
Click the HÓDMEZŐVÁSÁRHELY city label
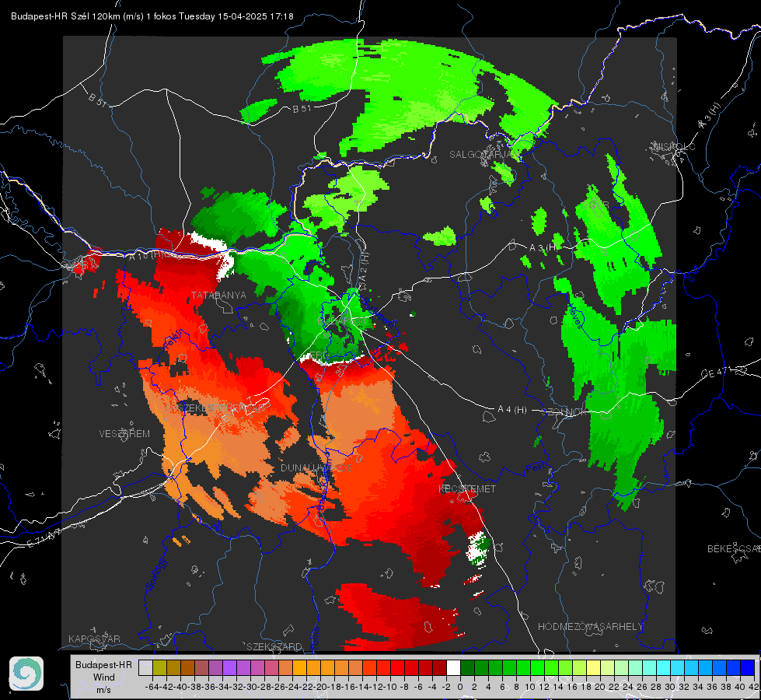(591, 627)
